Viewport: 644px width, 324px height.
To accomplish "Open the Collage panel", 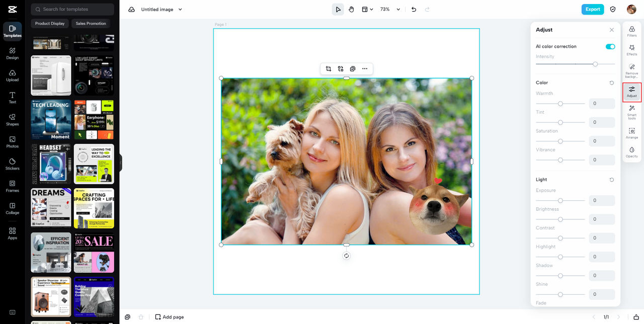I will 12,208.
